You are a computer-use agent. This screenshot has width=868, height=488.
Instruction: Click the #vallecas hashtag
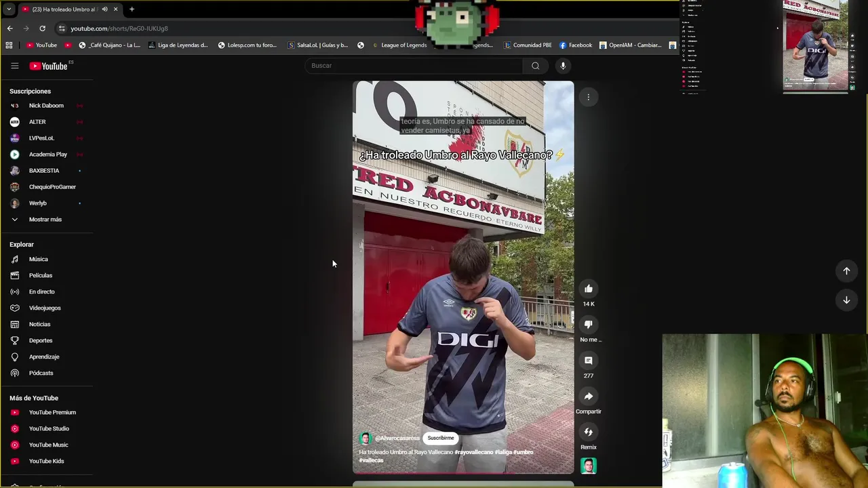tap(372, 460)
